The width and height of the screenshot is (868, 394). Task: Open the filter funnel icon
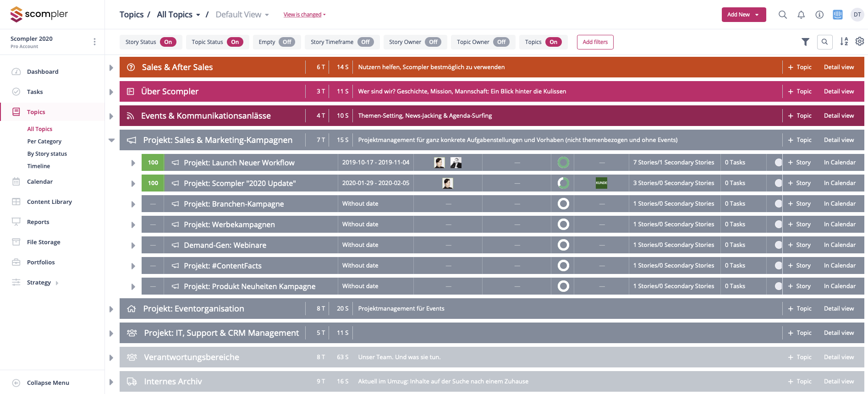coord(805,42)
